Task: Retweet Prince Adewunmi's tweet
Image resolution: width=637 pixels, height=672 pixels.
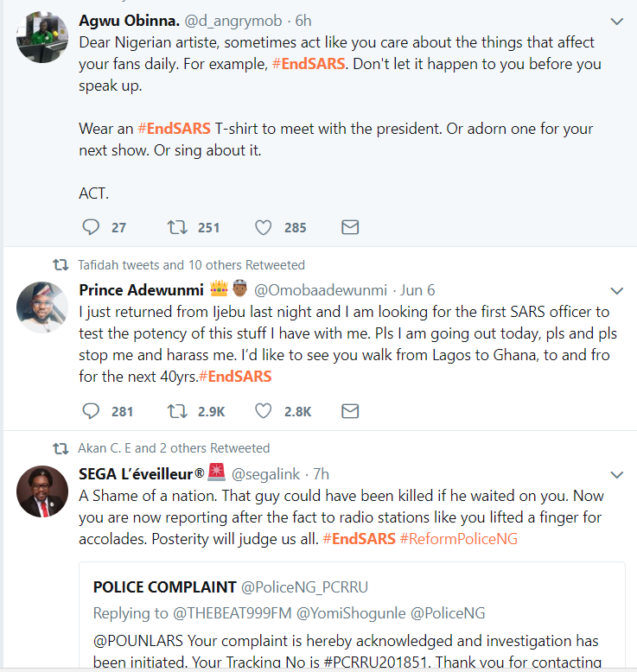Action: [177, 410]
